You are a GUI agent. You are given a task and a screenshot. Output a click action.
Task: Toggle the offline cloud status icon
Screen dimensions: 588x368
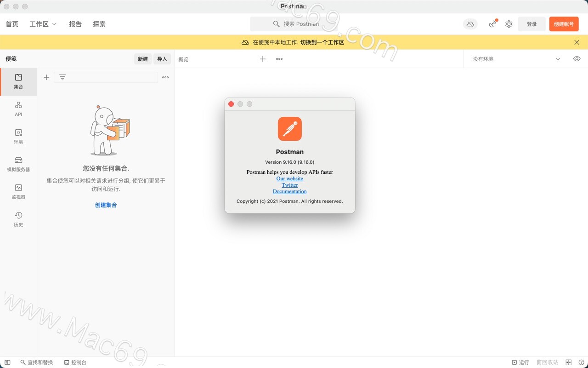point(470,24)
